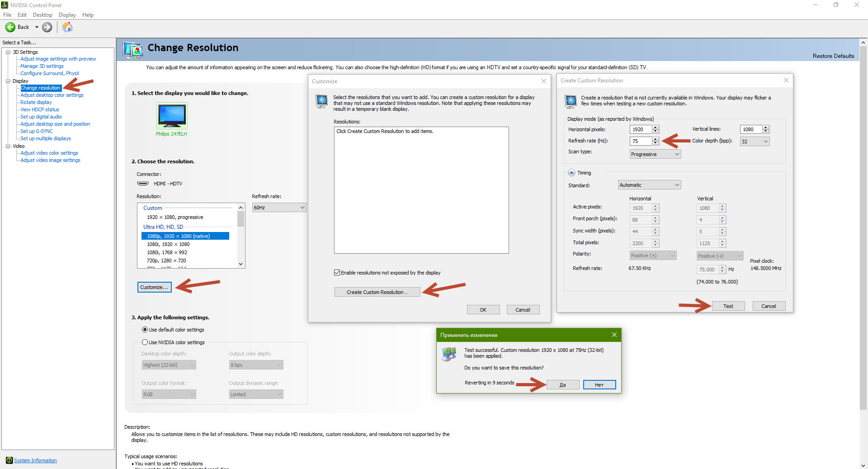
Task: Click the Change Resolution header icon
Action: pyautogui.click(x=133, y=49)
